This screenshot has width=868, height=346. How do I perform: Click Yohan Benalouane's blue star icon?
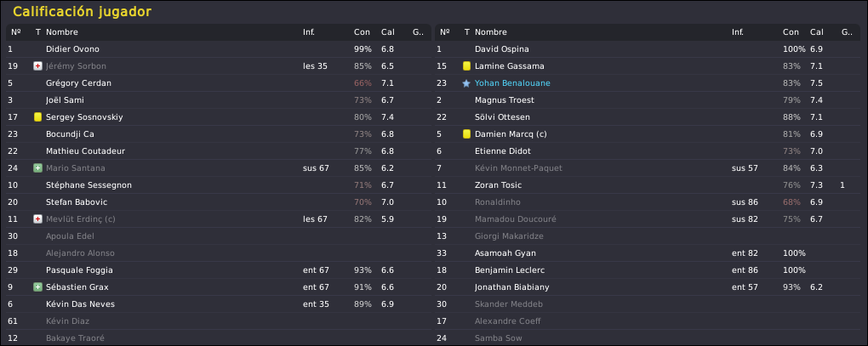[x=466, y=83]
